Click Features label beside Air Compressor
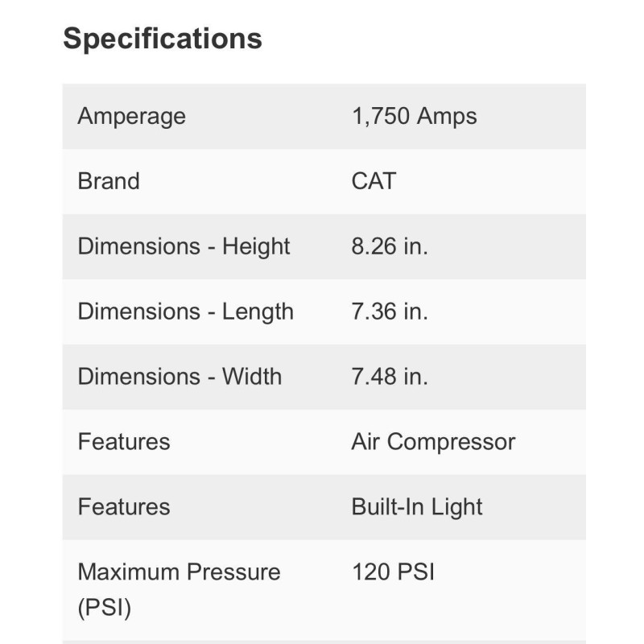The height and width of the screenshot is (644, 644). 124,442
